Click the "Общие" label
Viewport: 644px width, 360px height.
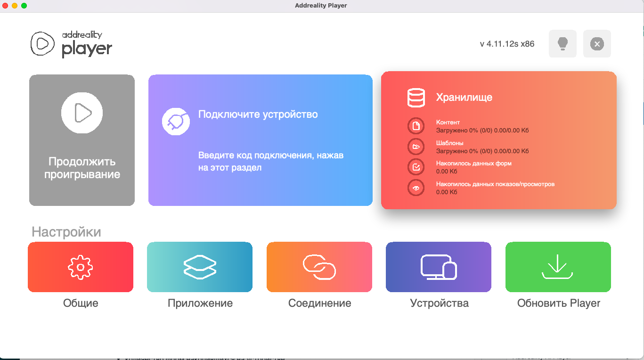[x=81, y=303]
